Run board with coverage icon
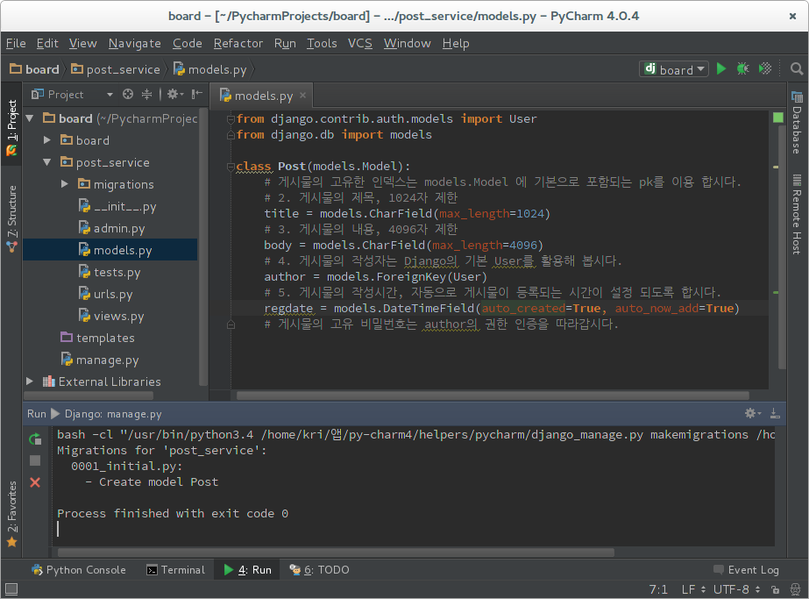This screenshot has width=809, height=599. 765,69
